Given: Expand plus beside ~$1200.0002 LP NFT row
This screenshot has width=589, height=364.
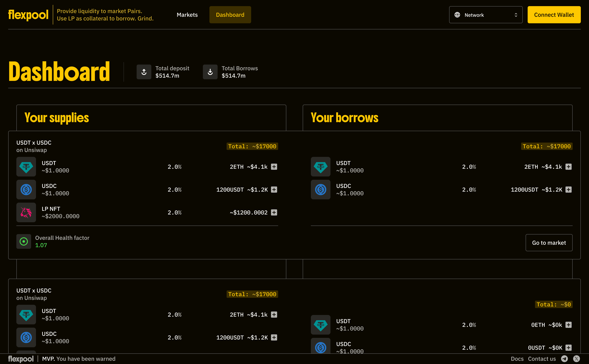Looking at the screenshot, I should tap(274, 212).
